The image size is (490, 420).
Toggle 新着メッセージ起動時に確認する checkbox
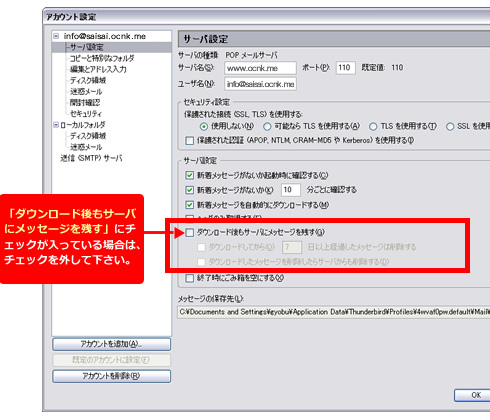pos(189,175)
